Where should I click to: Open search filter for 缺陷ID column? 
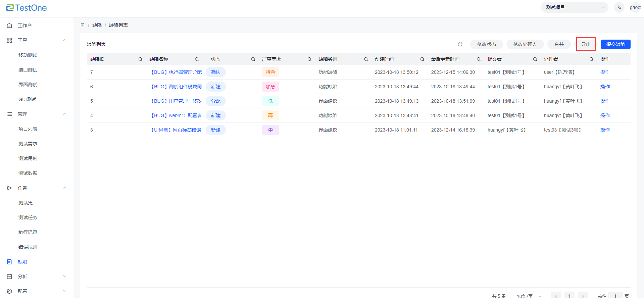140,59
